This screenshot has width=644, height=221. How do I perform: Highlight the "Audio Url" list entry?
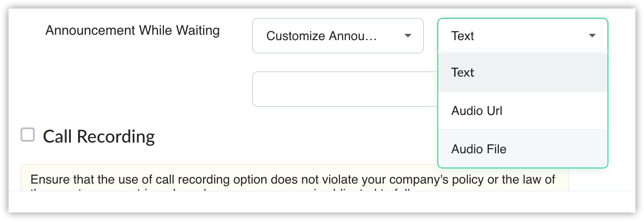tap(477, 110)
